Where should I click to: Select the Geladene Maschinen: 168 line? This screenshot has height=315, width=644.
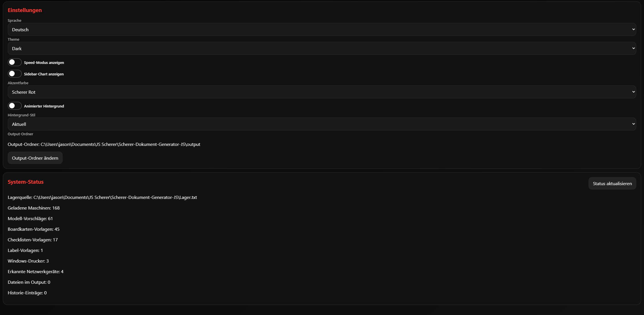click(34, 208)
